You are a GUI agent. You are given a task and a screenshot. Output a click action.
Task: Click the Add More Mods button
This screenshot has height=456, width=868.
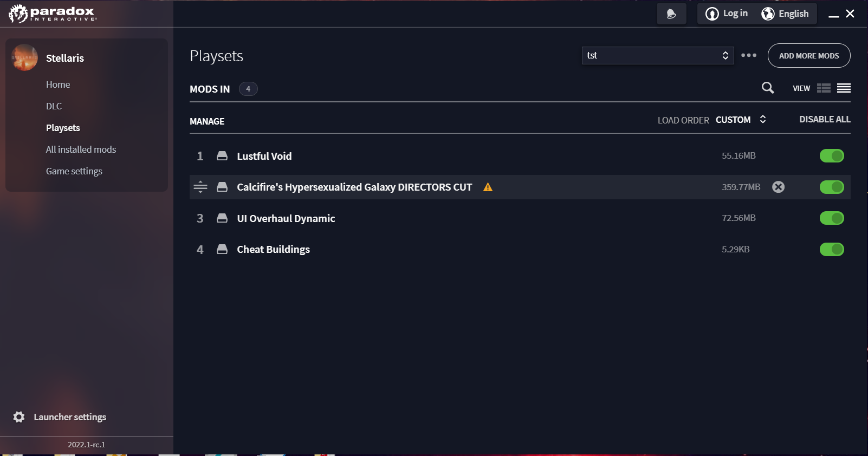tap(809, 56)
